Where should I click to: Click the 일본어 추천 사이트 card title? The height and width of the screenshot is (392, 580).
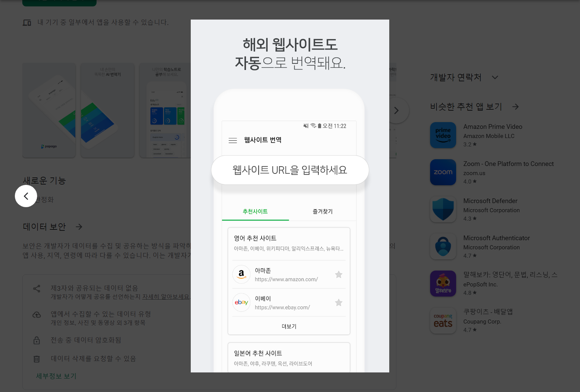click(258, 353)
